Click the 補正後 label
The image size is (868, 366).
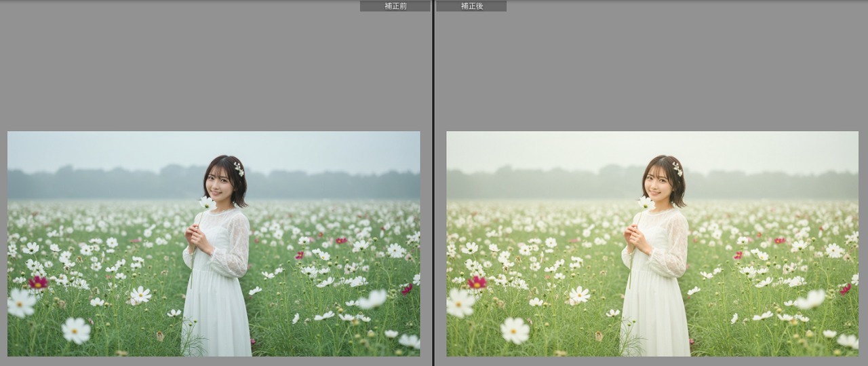pyautogui.click(x=471, y=6)
